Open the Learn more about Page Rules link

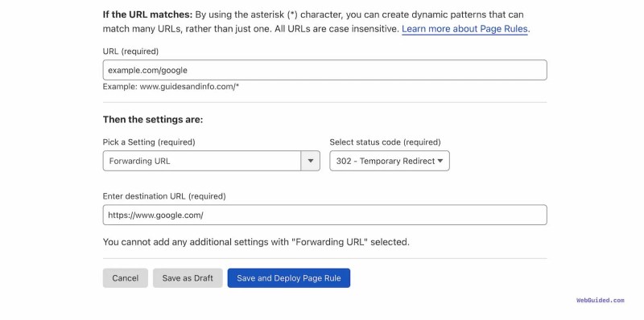click(x=464, y=29)
